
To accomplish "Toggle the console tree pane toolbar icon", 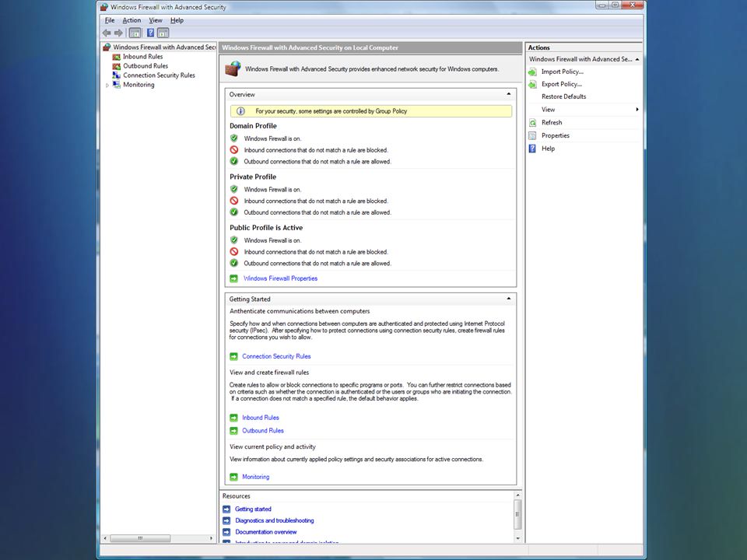I will tap(135, 33).
